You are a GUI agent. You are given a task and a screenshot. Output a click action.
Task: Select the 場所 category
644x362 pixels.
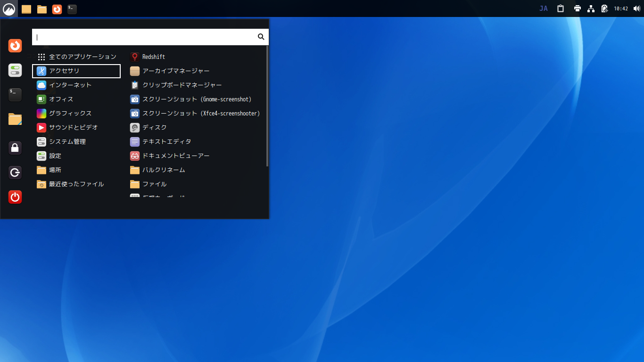76,170
